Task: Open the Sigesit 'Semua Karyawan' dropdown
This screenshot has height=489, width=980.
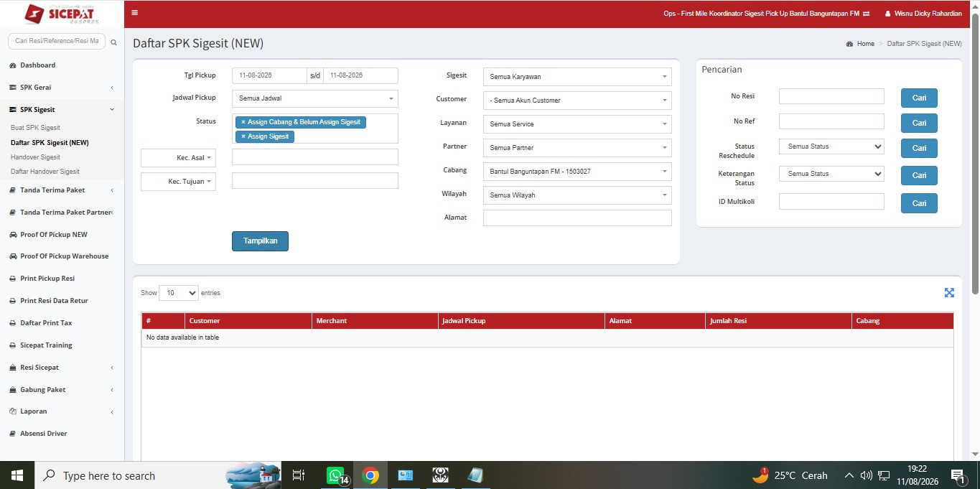Action: pos(577,77)
